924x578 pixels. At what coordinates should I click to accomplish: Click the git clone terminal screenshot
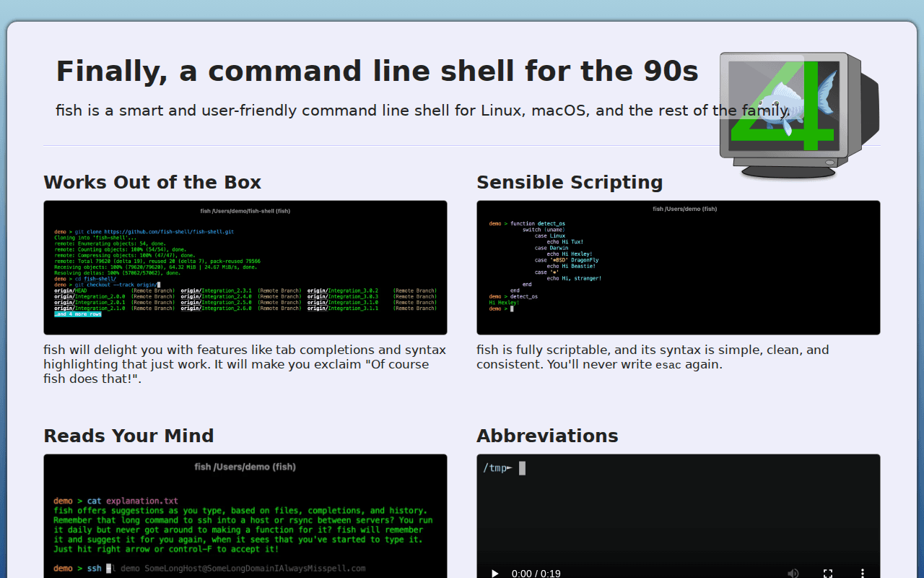[x=245, y=267]
